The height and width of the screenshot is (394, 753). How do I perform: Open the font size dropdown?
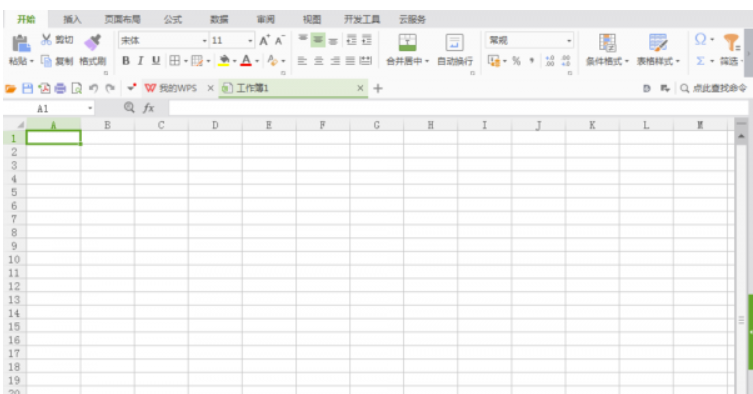pyautogui.click(x=250, y=40)
